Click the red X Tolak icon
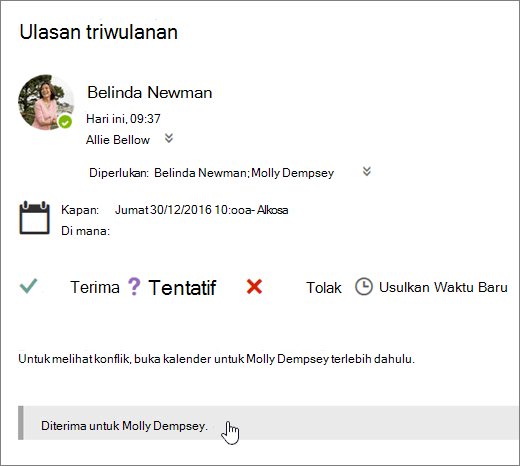Image resolution: width=520 pixels, height=466 pixels. (x=254, y=287)
